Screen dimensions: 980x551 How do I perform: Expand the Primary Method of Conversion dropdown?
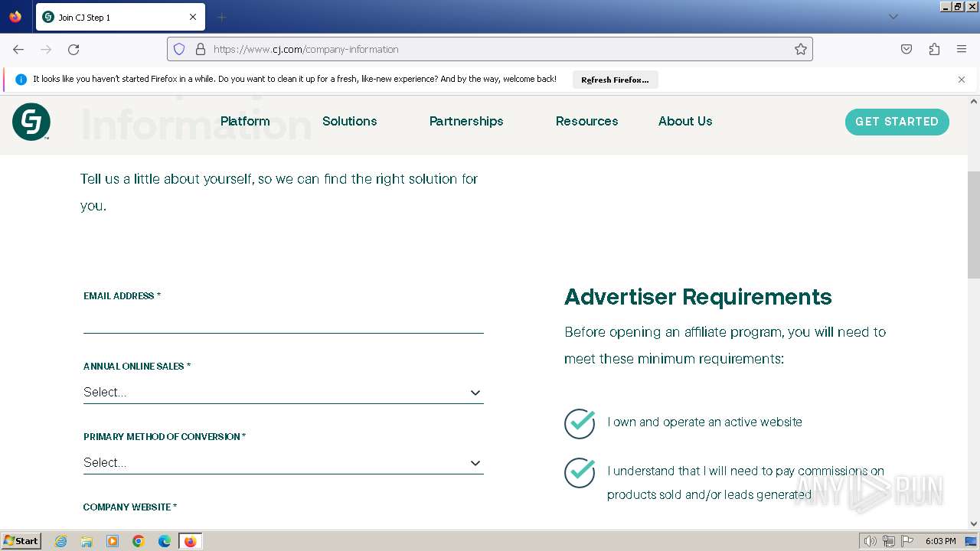coord(283,462)
